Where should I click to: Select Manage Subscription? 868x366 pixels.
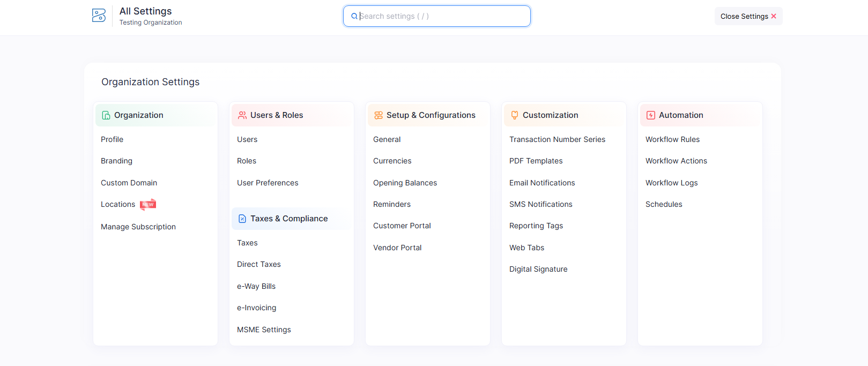click(x=138, y=227)
